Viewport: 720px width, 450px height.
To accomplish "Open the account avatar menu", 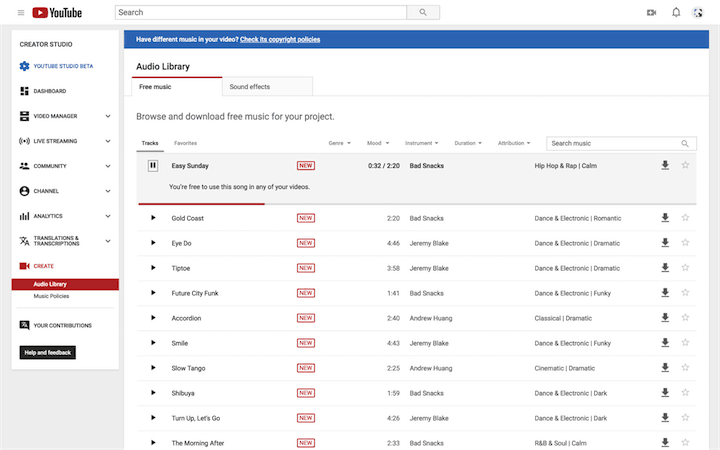I will [698, 12].
